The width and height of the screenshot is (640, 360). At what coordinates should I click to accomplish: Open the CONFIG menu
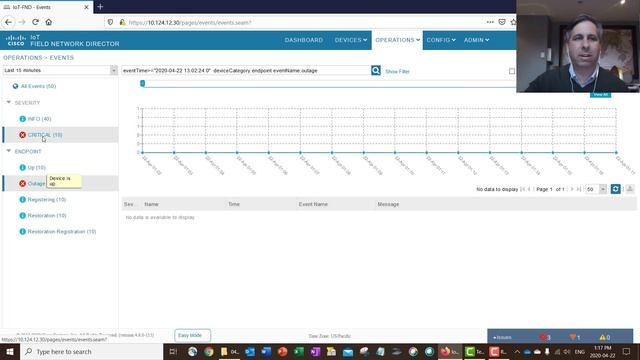(441, 40)
